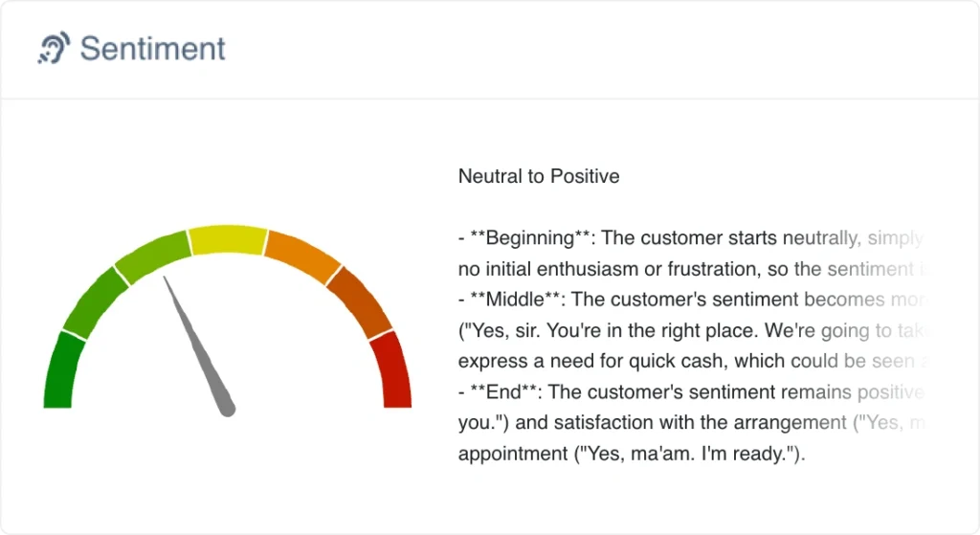This screenshot has width=980, height=535.
Task: Click the needle's round pivot base
Action: [227, 409]
